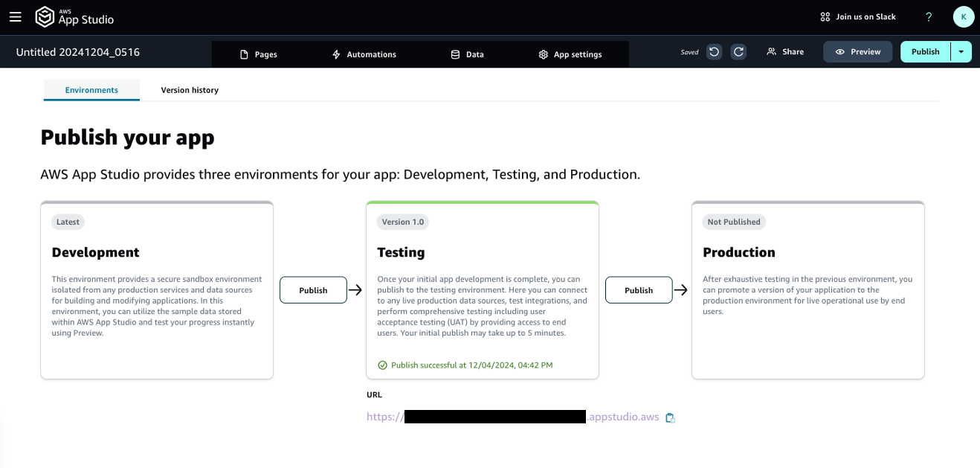Click the top-right Publish button

pyautogui.click(x=925, y=51)
